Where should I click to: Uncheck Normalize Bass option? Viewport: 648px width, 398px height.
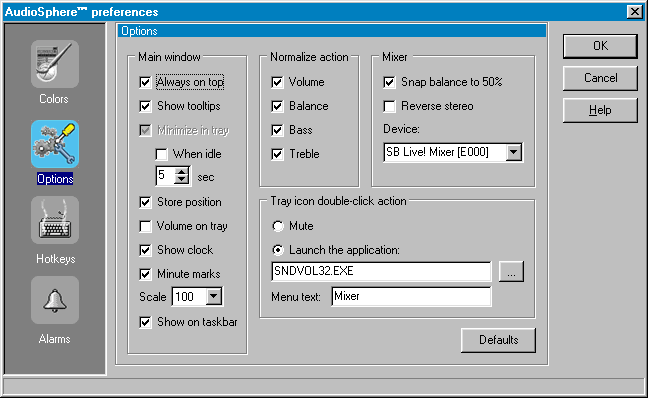(x=277, y=130)
